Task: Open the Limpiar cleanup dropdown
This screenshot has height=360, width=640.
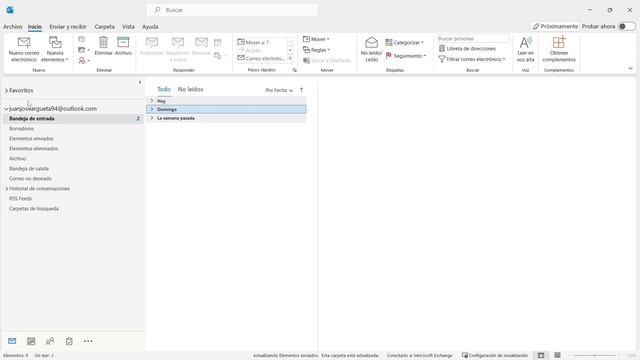Action: tap(84, 50)
